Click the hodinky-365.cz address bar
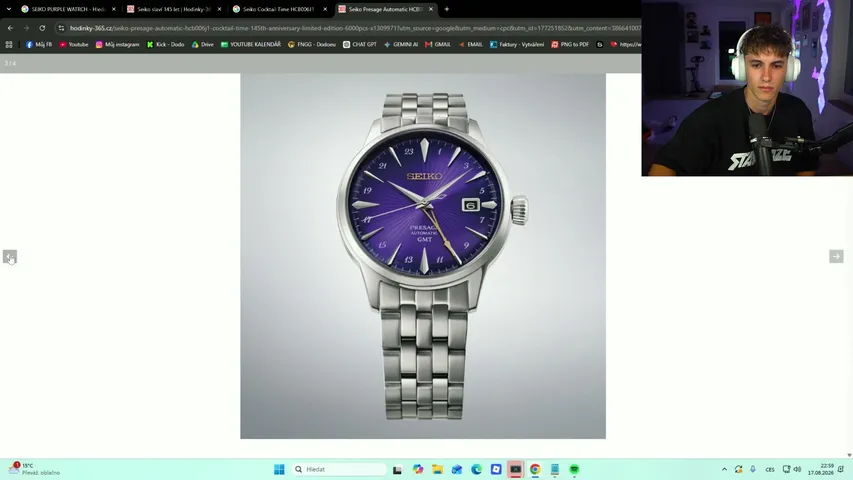 point(354,28)
